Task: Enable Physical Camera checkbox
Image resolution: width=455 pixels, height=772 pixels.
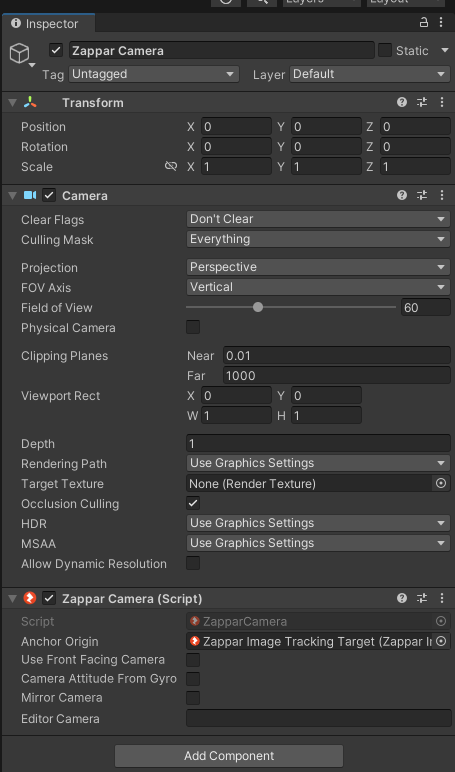Action: (193, 327)
